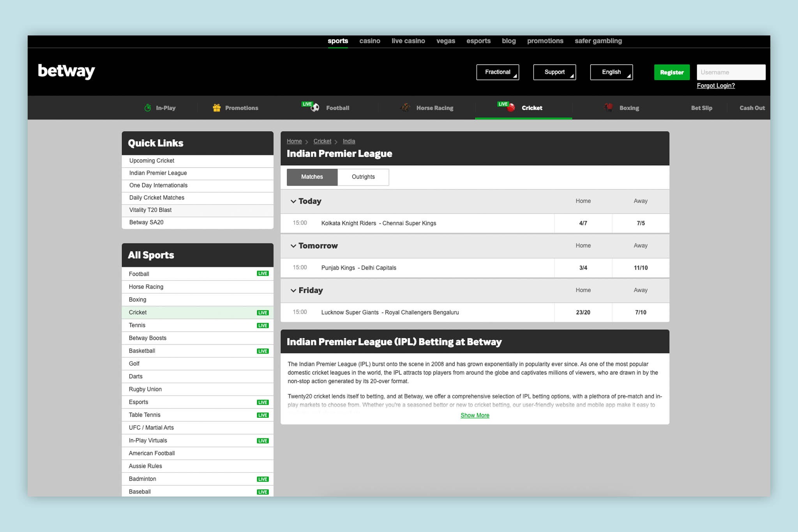Click Show More in the IPL description
This screenshot has width=798, height=532.
[x=475, y=415]
